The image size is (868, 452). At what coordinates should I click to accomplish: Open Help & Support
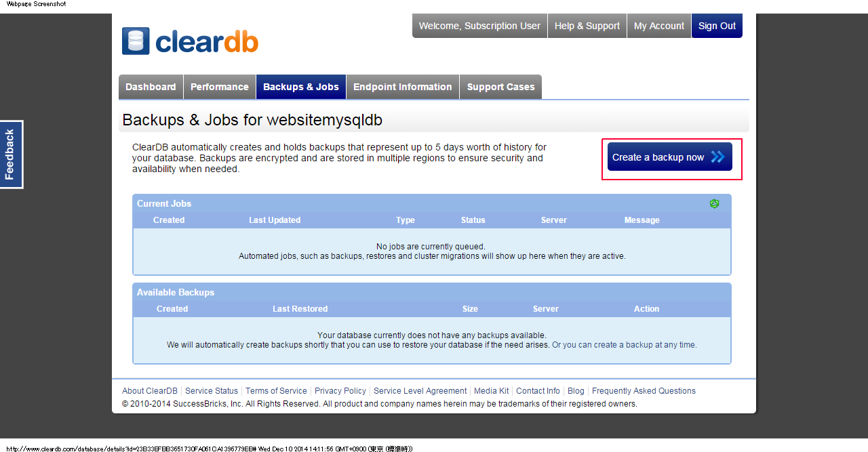pos(587,26)
